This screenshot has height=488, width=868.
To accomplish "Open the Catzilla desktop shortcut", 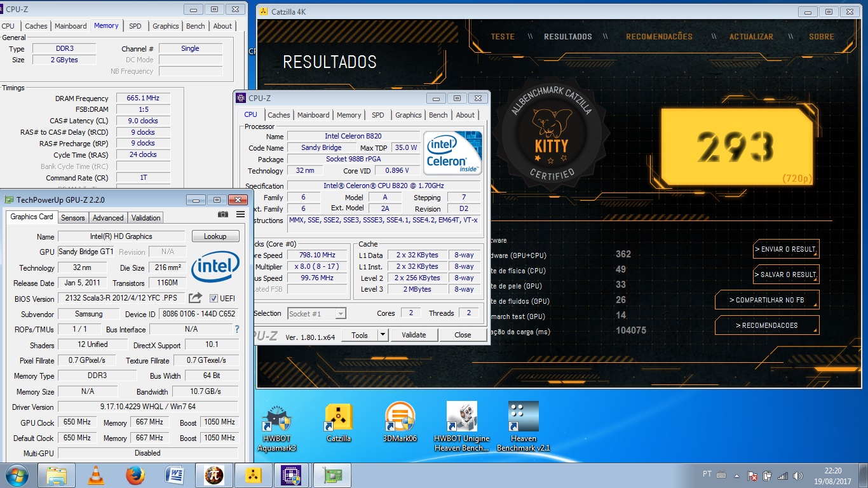I will pos(338,423).
